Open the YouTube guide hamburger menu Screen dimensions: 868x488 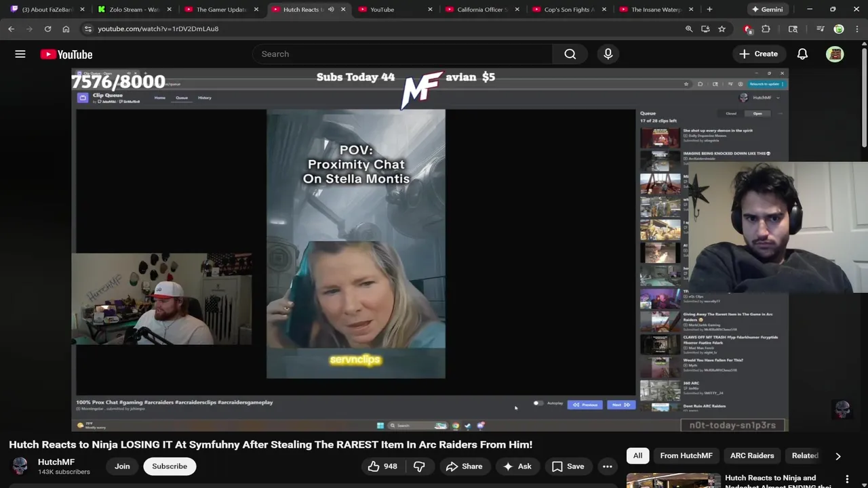(x=20, y=54)
